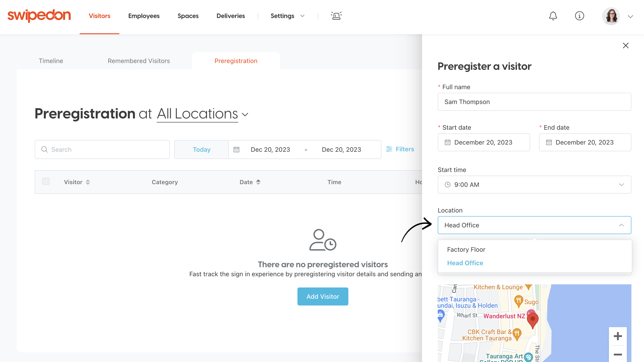644x362 pixels.
Task: Click the SwipedOn logo
Action: click(x=39, y=16)
